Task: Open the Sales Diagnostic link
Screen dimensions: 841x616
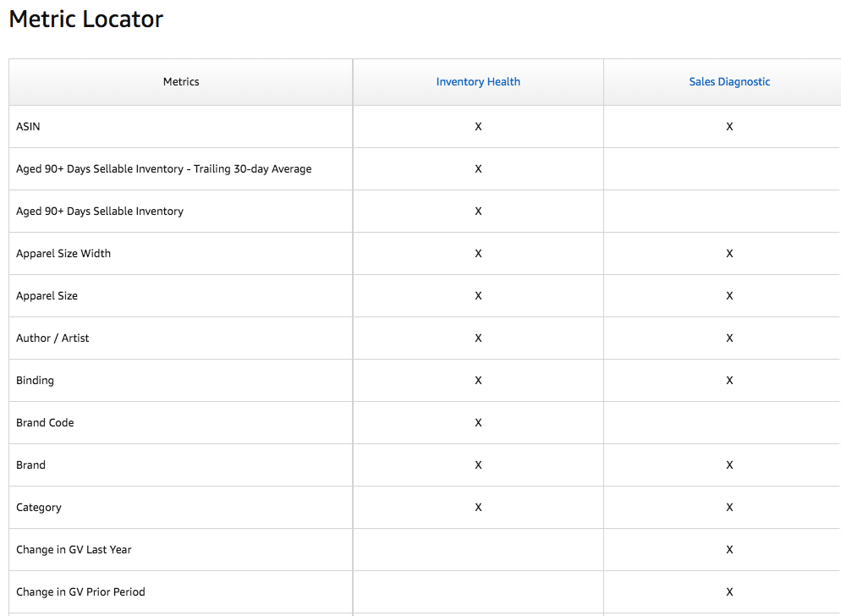Action: tap(729, 81)
